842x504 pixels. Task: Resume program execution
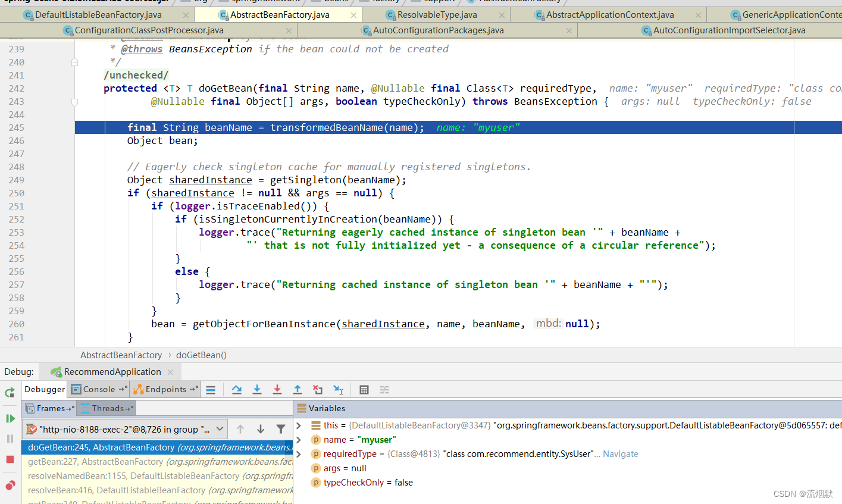pos(10,418)
